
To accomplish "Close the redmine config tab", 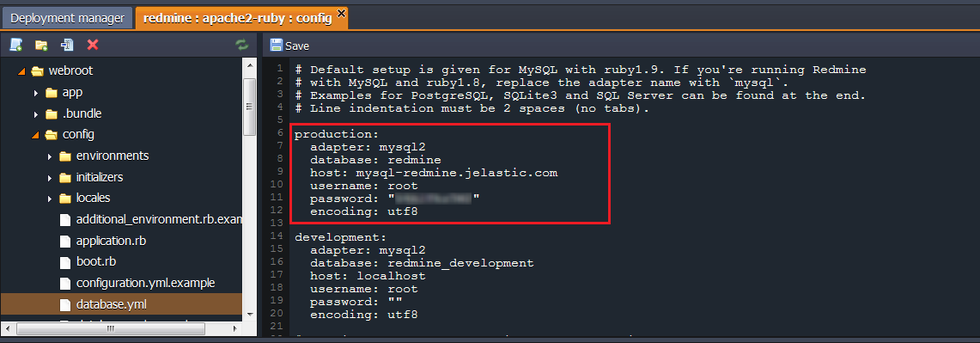I will 341,13.
